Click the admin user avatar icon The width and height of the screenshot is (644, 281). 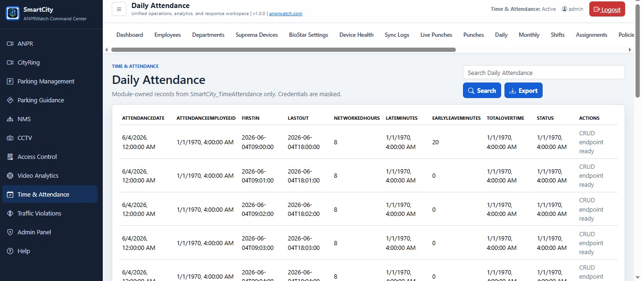(x=564, y=9)
